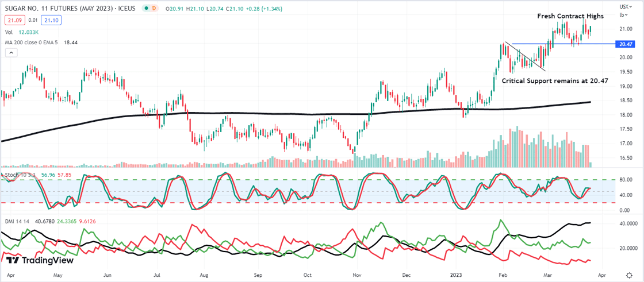Click the 2023 label on time axis
644x282 pixels.
coord(457,275)
